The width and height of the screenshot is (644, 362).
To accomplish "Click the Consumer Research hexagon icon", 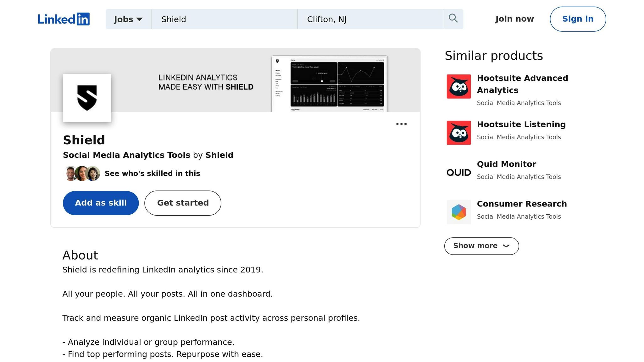I will click(x=459, y=212).
